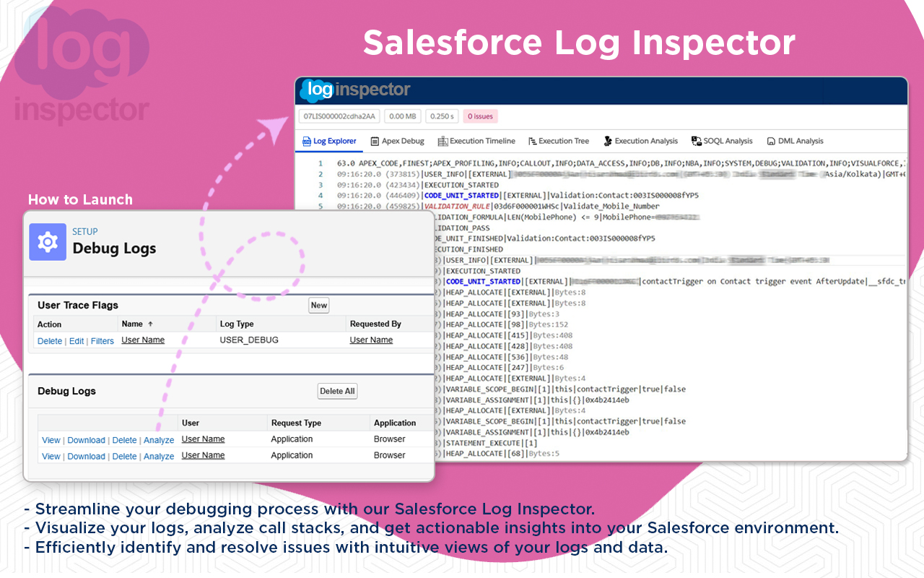Image resolution: width=924 pixels, height=578 pixels.
Task: Open User Name link in Name column
Action: 143,340
